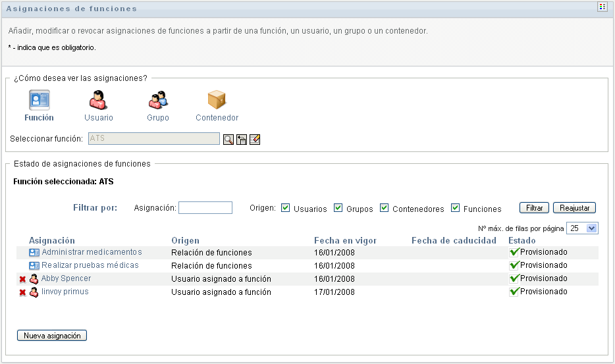The image size is (615, 364).
Task: Uncheck the Grupos origin checkbox
Action: [338, 208]
